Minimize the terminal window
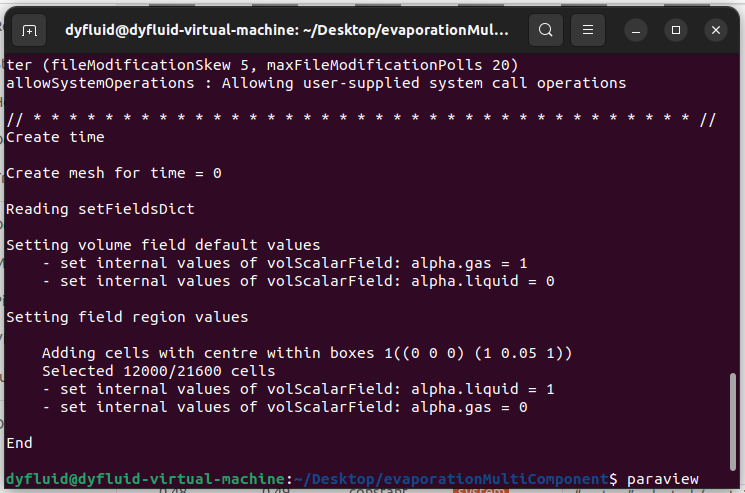Screen dimensions: 745x493 pos(636,30)
